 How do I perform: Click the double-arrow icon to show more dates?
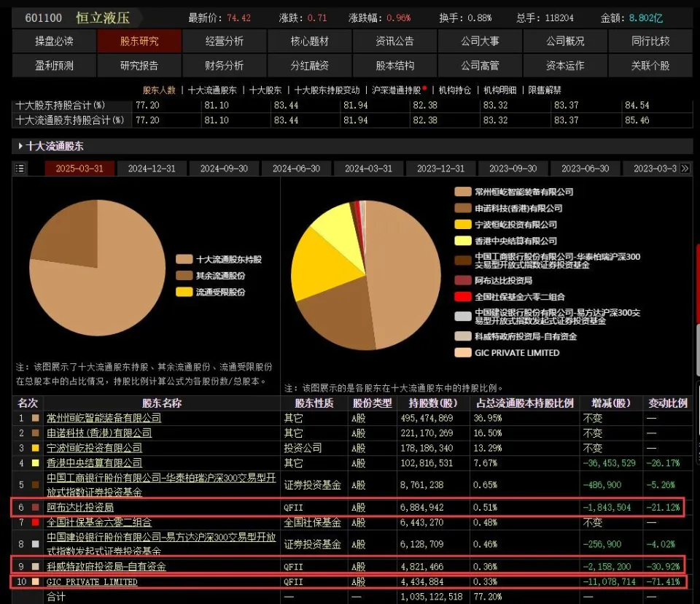(685, 169)
